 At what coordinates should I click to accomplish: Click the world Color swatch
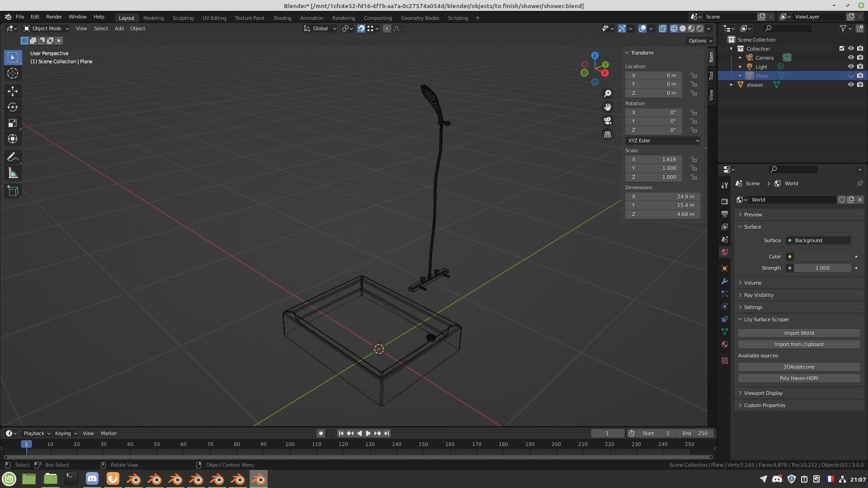click(822, 257)
